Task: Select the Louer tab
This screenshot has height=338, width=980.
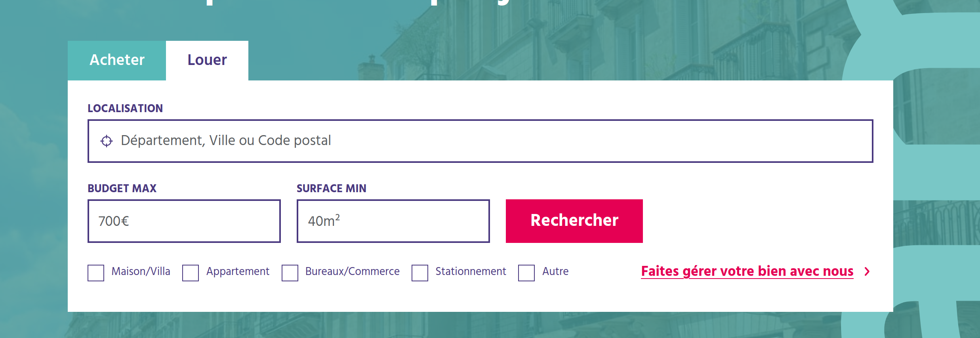Action: pos(207,60)
